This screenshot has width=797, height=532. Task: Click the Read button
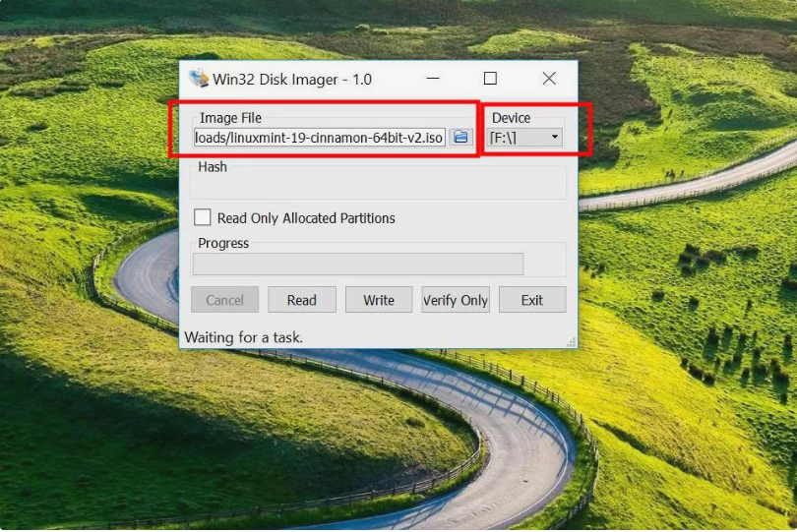click(302, 300)
